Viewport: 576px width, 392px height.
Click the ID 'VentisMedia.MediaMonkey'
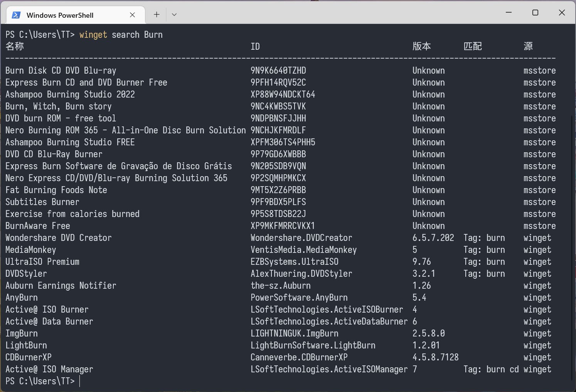(x=304, y=250)
